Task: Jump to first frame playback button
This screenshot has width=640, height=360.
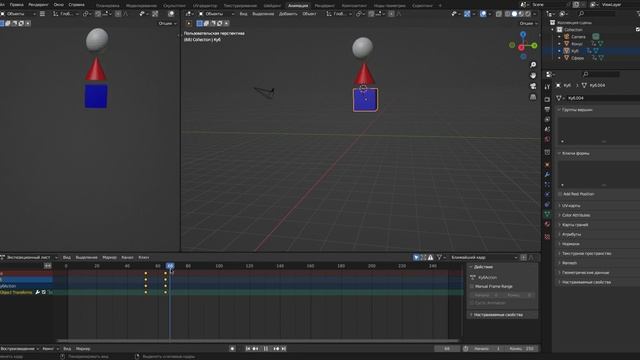Action: tap(248, 349)
